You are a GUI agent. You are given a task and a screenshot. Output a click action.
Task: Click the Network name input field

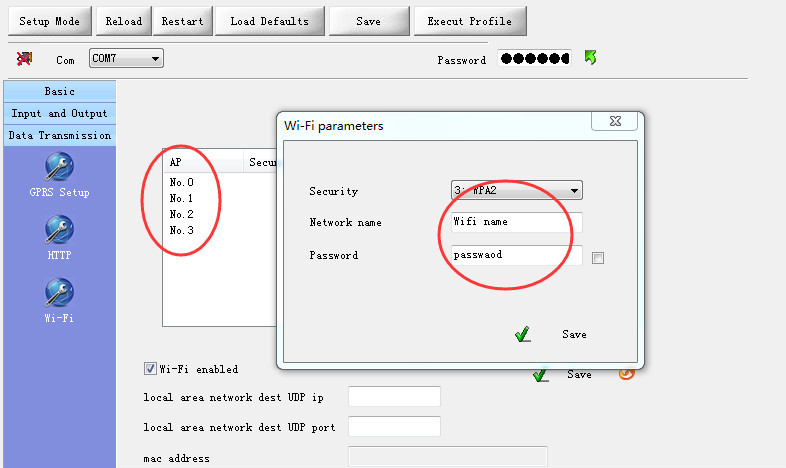pos(515,223)
